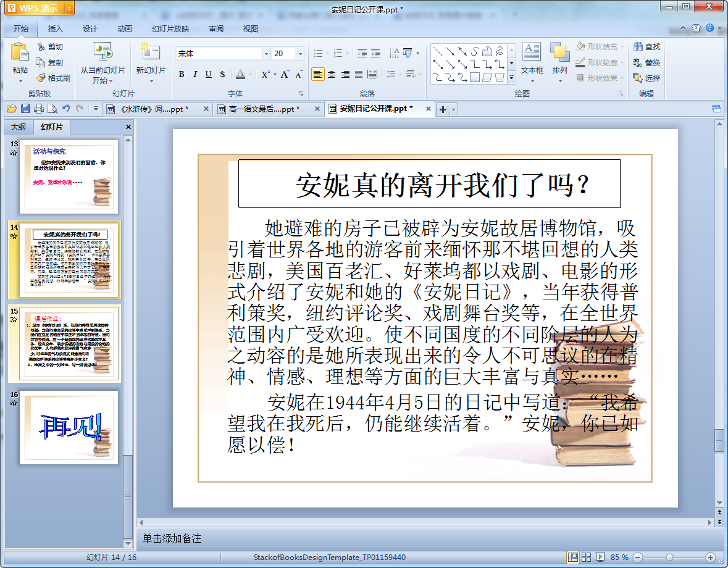728x568 pixels.
Task: Expand the font group dialog launcher
Action: click(301, 94)
